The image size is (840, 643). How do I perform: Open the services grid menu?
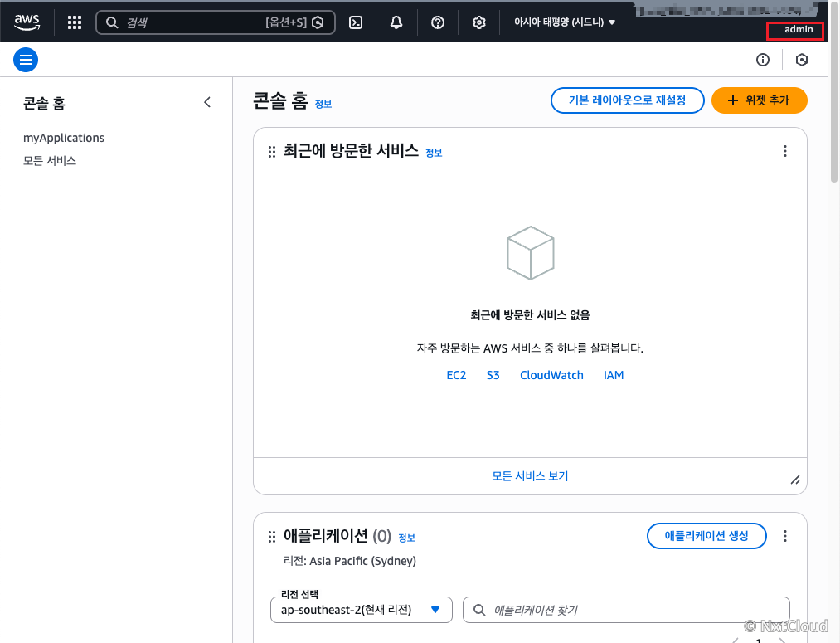(75, 22)
